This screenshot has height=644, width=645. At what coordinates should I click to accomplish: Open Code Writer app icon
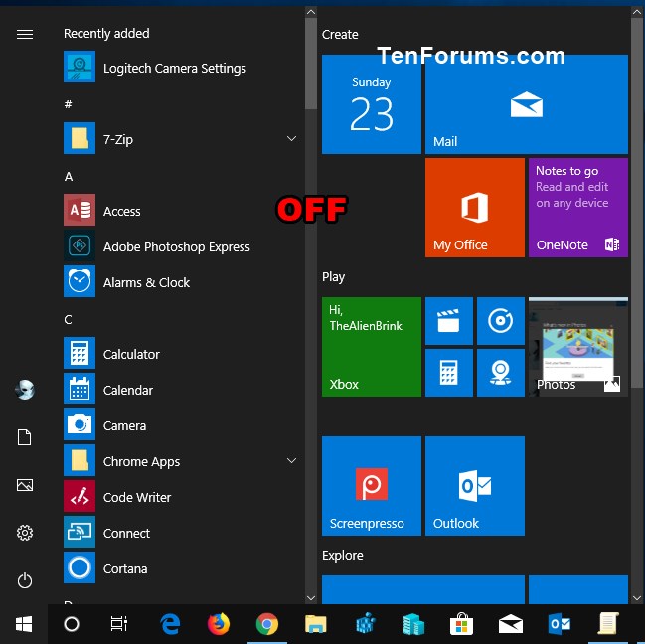pyautogui.click(x=80, y=496)
